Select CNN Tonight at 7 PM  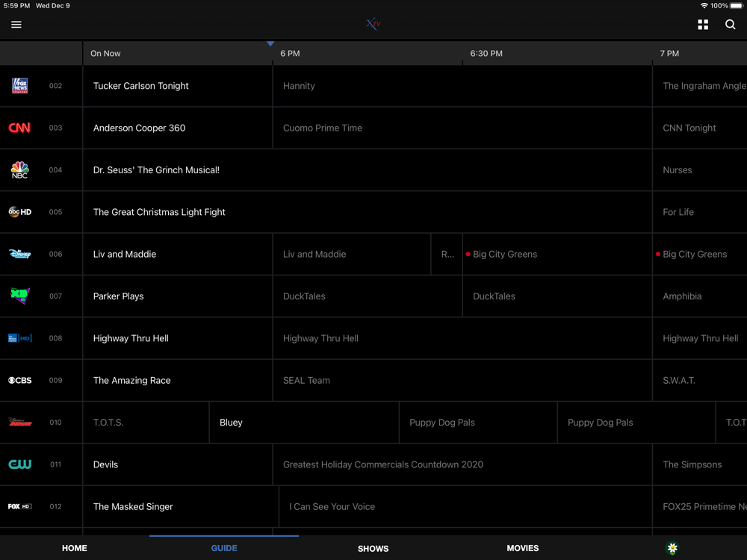click(700, 128)
